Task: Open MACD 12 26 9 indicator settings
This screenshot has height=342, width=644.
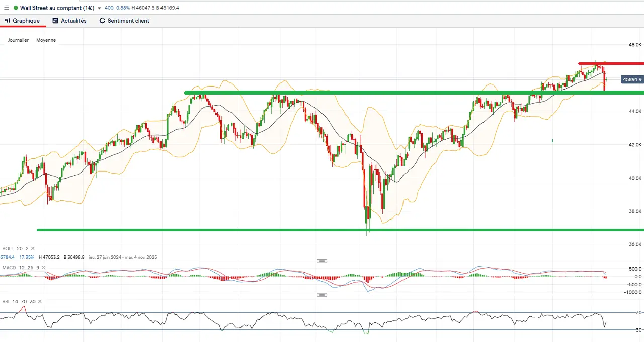Action: click(20, 267)
